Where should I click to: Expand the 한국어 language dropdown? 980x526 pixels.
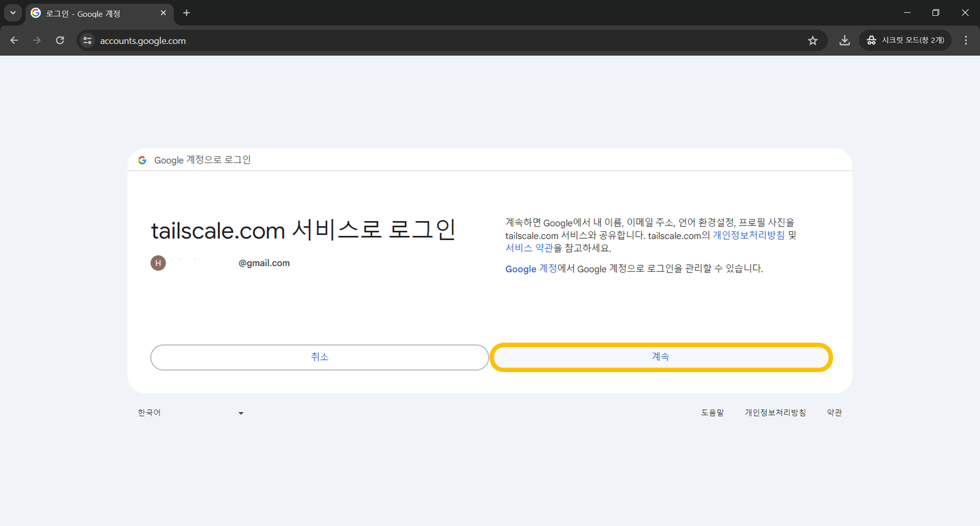[191, 413]
